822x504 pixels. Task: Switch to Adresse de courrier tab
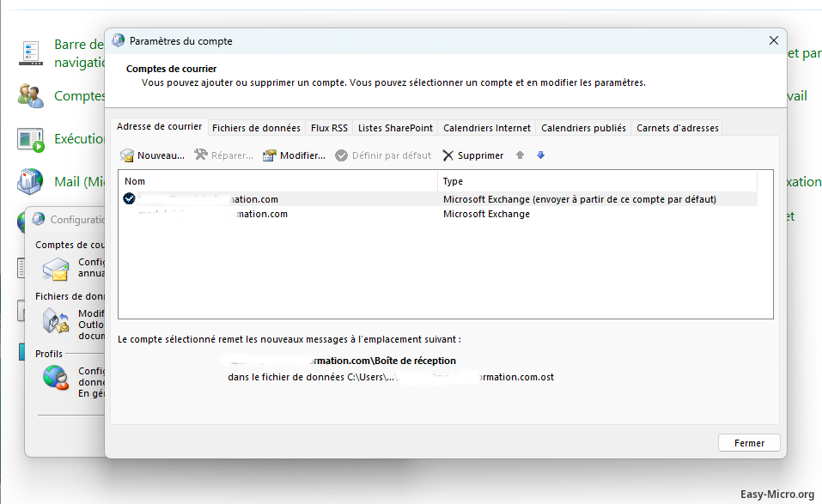(x=160, y=127)
